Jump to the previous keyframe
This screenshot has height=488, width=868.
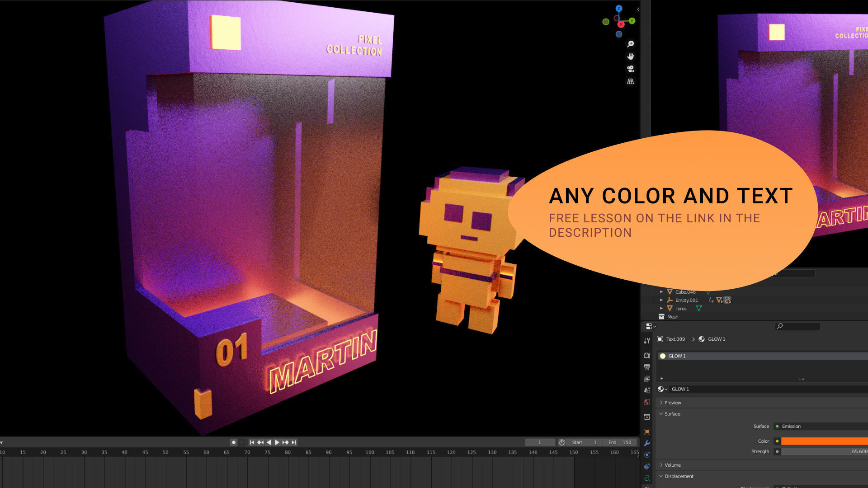[x=260, y=442]
